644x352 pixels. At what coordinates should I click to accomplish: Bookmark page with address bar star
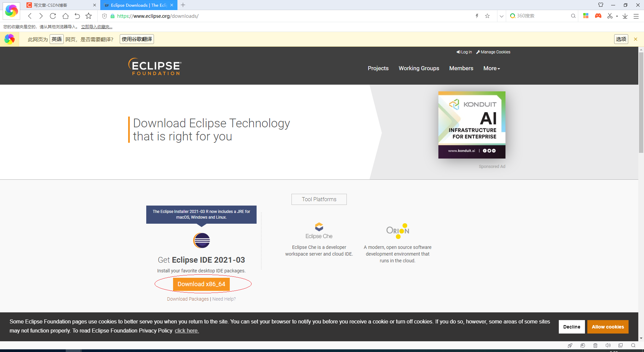coord(487,16)
